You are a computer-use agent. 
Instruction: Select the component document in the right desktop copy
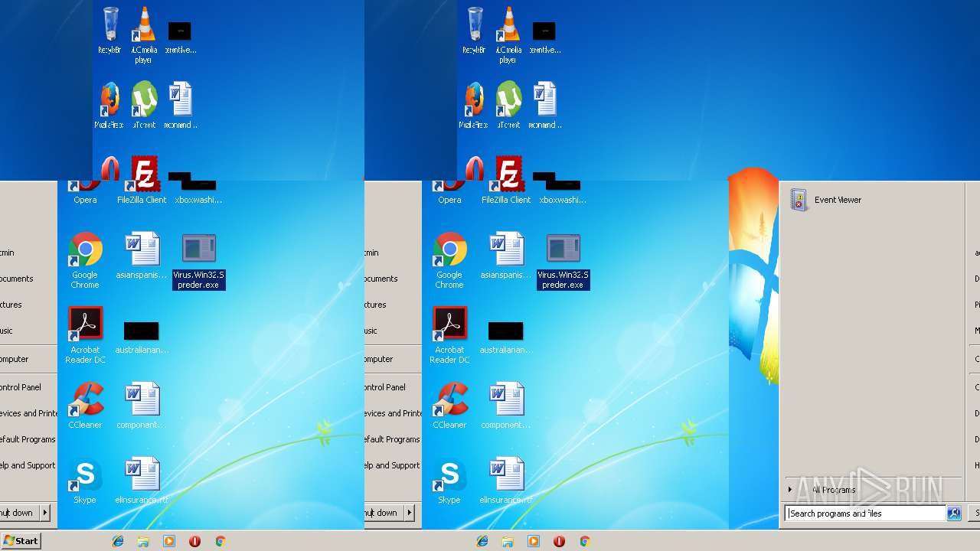pyautogui.click(x=506, y=406)
